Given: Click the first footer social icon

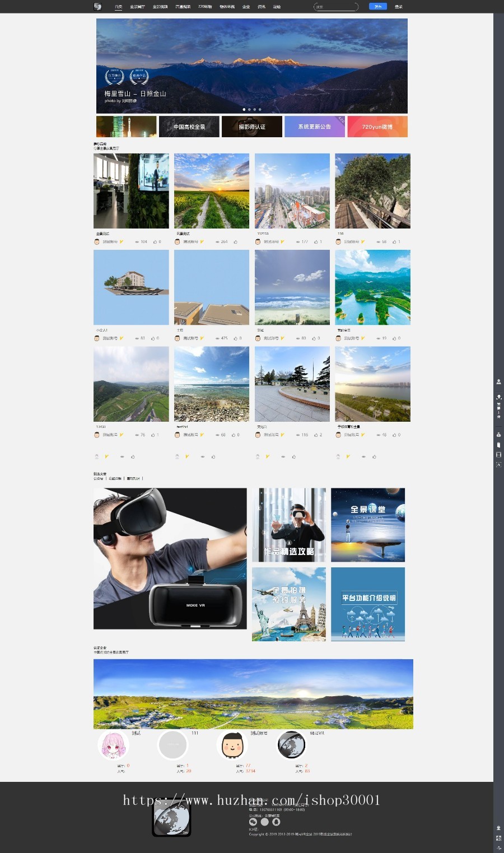Looking at the screenshot, I should pos(253,822).
